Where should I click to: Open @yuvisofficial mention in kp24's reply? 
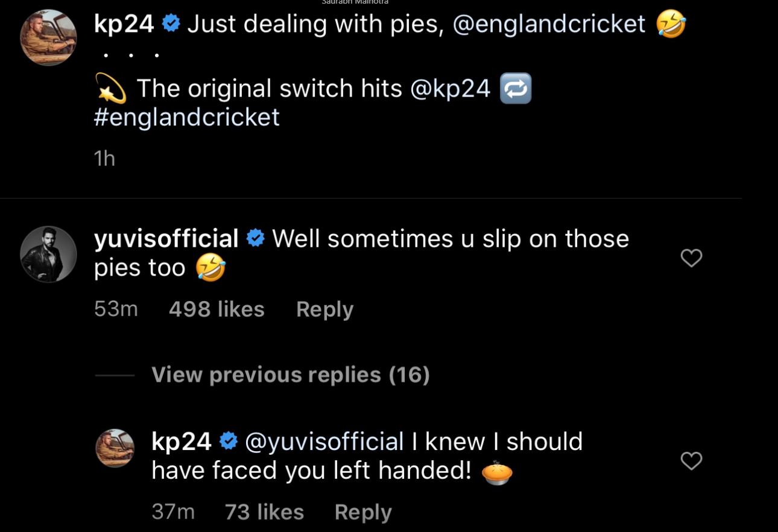(x=324, y=442)
